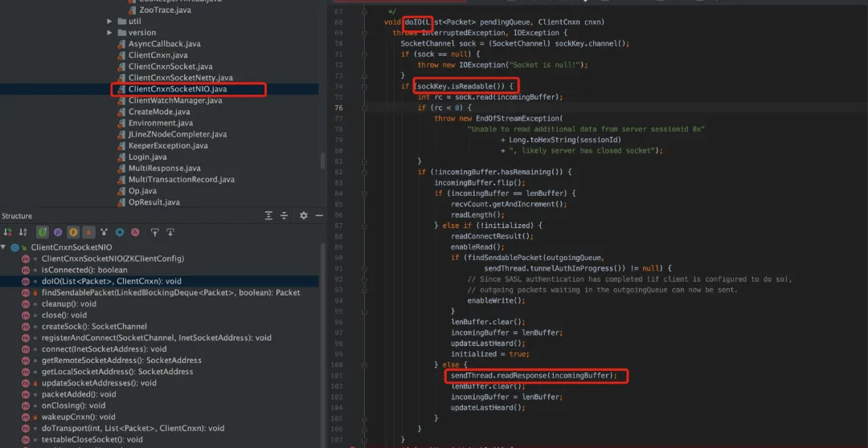This screenshot has width=868, height=448.
Task: Click the Autoscroll to Source icon
Action: (x=155, y=232)
